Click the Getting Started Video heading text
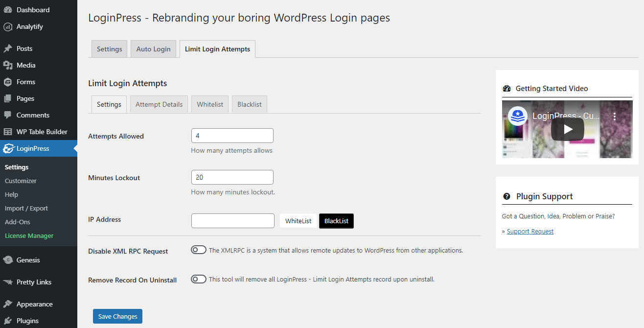This screenshot has height=328, width=644. click(x=552, y=89)
